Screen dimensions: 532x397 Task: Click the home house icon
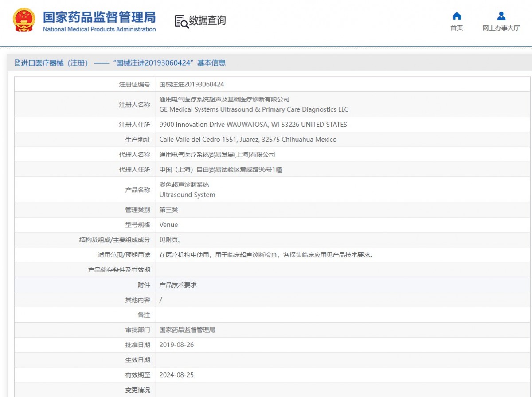[457, 16]
